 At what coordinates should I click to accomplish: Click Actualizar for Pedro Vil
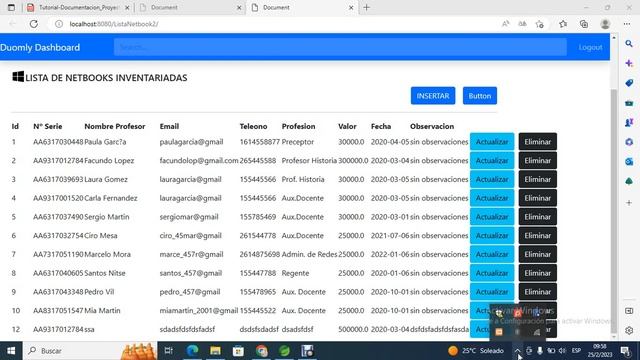[x=492, y=292]
